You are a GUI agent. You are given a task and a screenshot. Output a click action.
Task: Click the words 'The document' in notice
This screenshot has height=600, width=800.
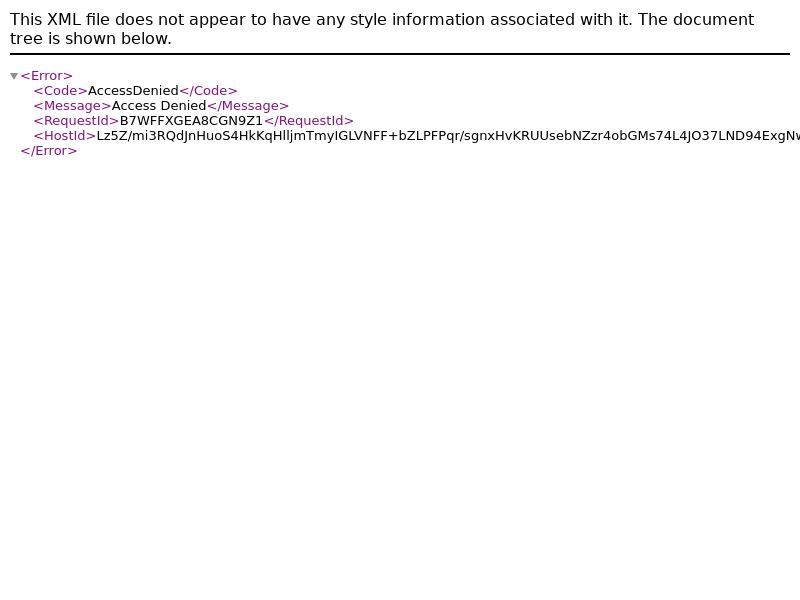pos(696,19)
